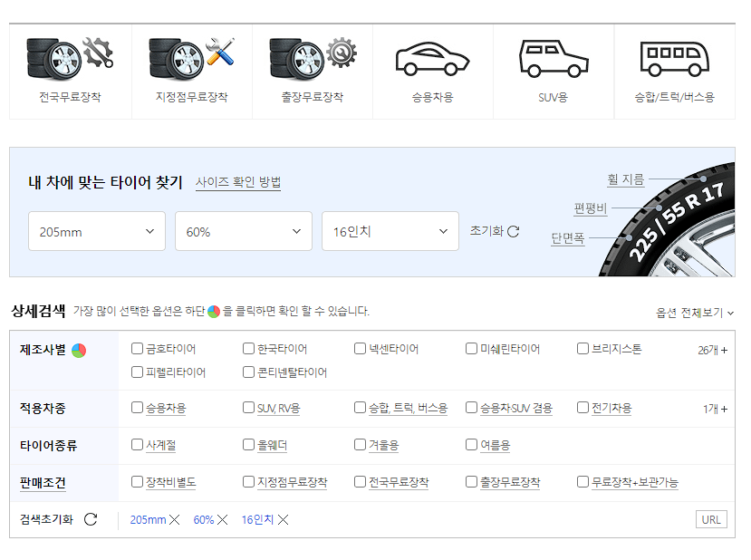
Task: Check the 브리지스톤 manufacturer checkbox
Action: [583, 348]
